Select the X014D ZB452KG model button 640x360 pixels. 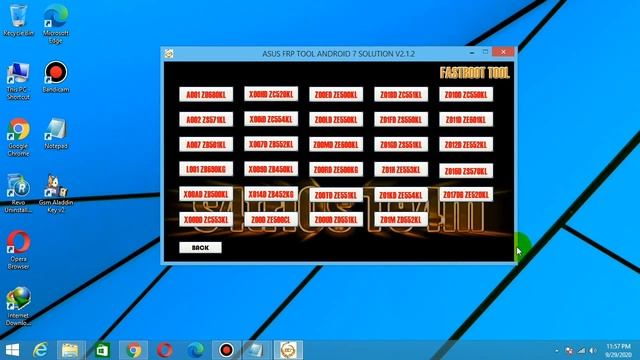[x=271, y=194]
